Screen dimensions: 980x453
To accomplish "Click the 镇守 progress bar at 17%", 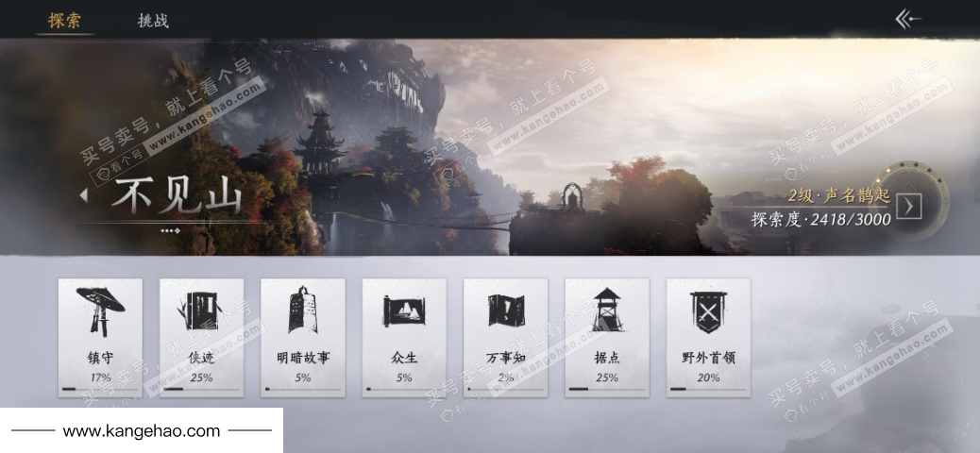I will click(x=100, y=389).
